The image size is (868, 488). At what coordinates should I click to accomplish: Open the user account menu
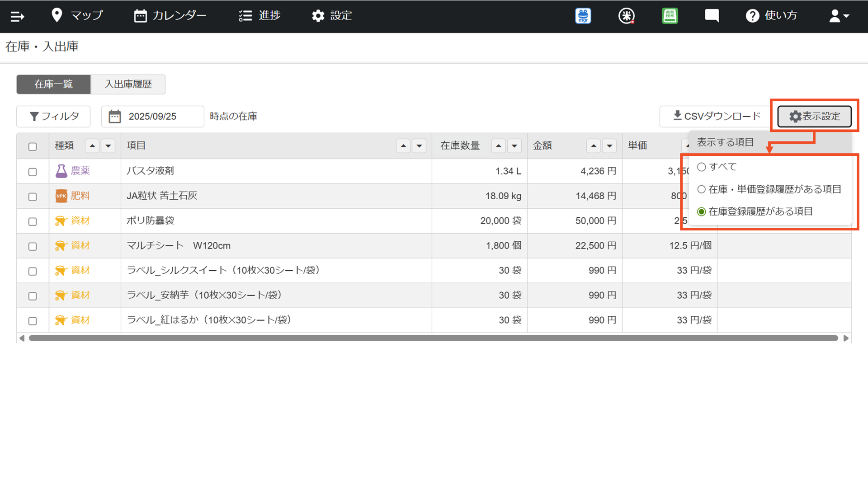tap(839, 16)
